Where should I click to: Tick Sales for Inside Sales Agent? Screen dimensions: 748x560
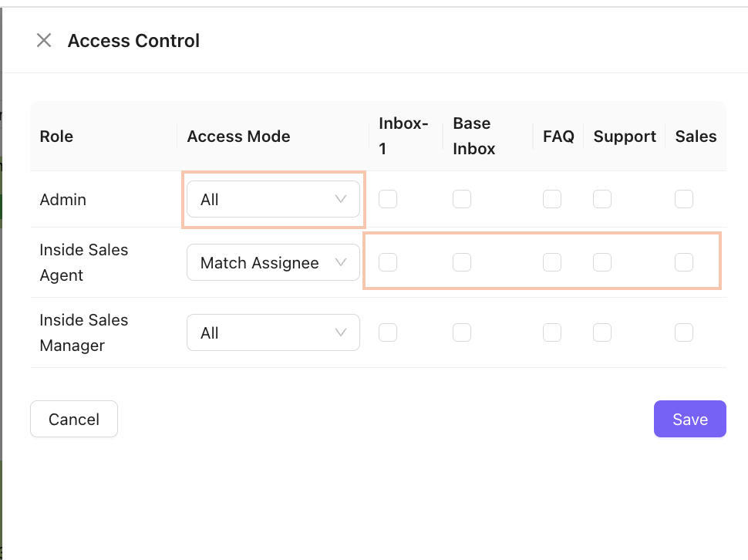coord(684,262)
